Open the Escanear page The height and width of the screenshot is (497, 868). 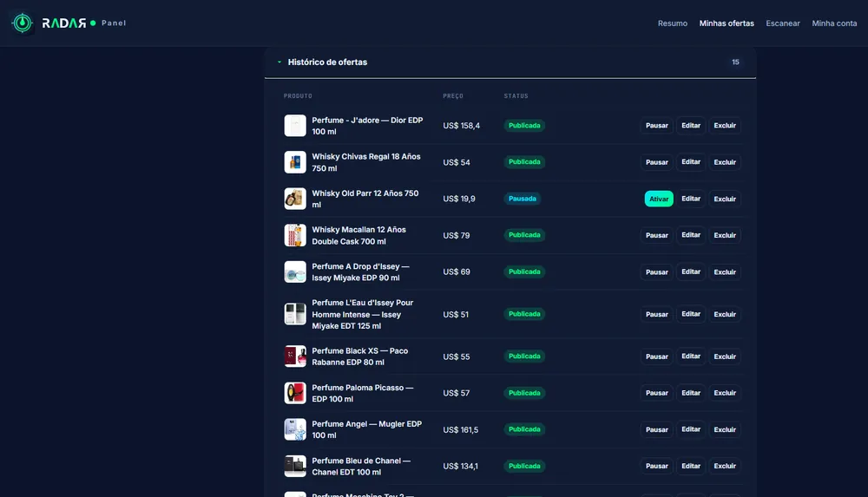783,23
